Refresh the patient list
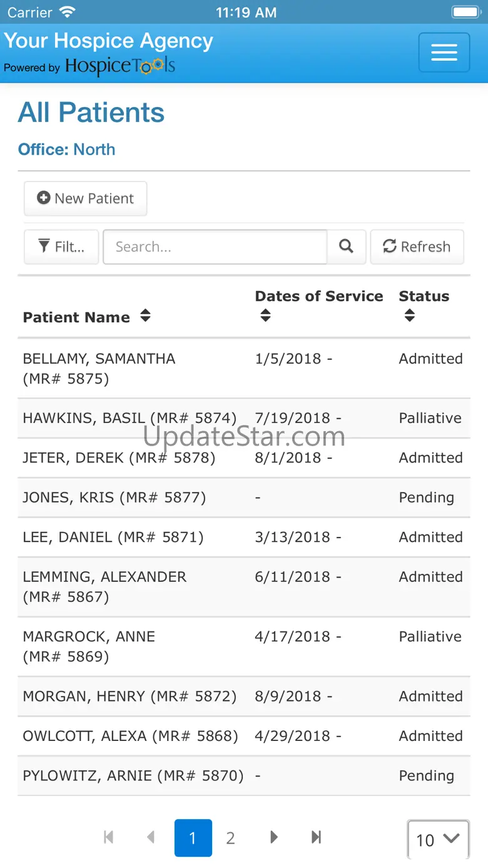Screen dimensions: 488x868 (x=417, y=247)
